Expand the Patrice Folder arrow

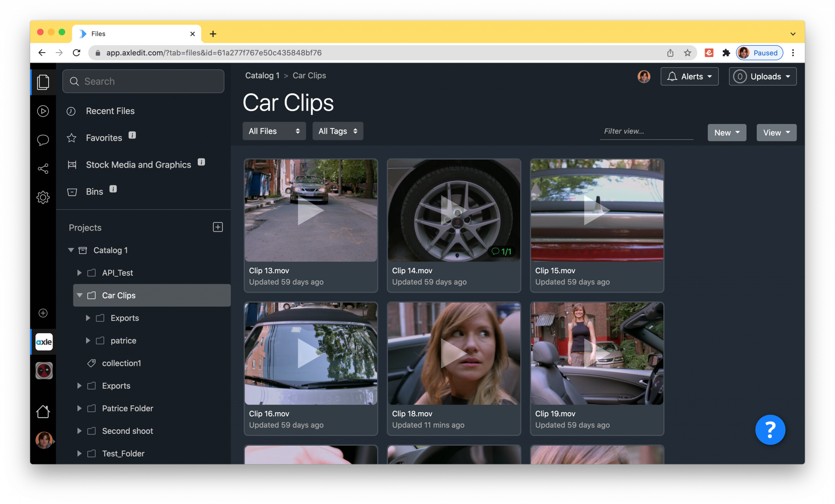(80, 408)
